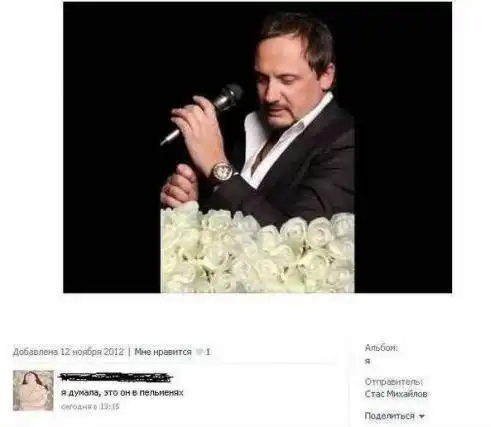Image resolution: width=491 pixels, height=427 pixels.
Task: Click the heart icon beside Мне нравится
Action: click(199, 352)
